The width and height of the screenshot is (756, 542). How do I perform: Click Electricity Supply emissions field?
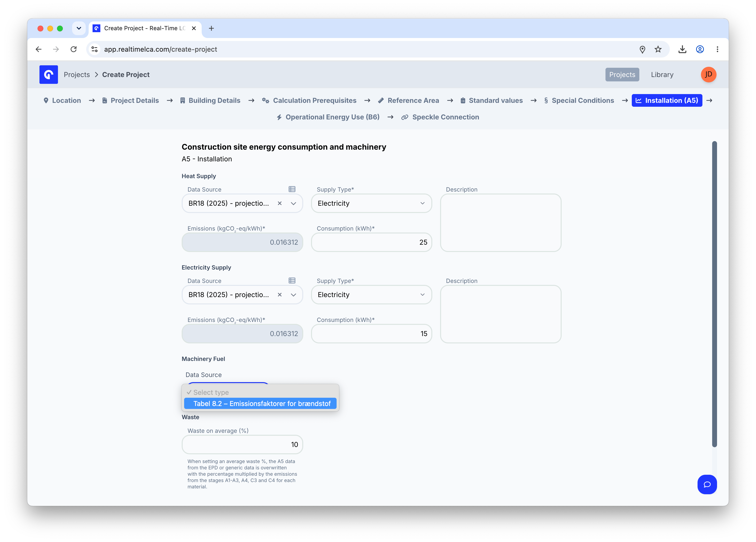pos(242,334)
